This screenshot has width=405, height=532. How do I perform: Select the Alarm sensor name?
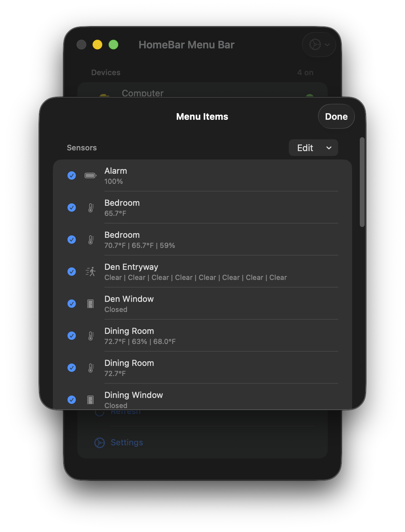pyautogui.click(x=116, y=171)
